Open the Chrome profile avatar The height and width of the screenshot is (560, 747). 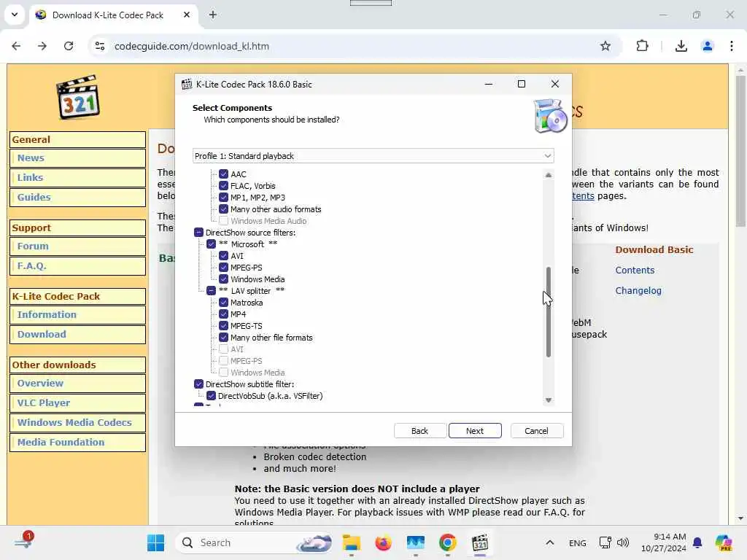707,46
